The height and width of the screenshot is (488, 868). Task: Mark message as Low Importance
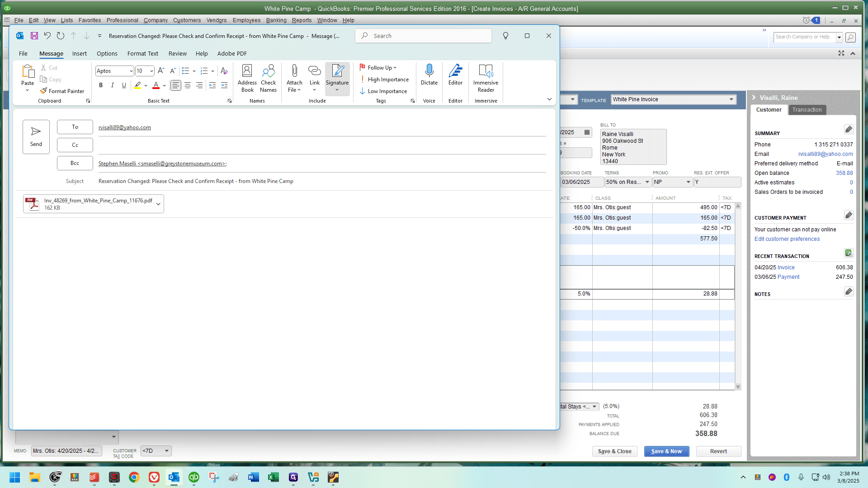383,91
